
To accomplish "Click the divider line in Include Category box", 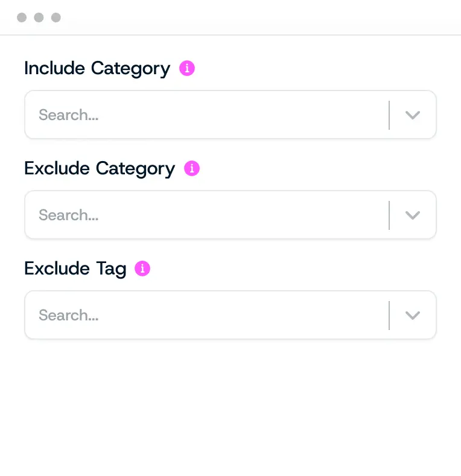I will [389, 115].
